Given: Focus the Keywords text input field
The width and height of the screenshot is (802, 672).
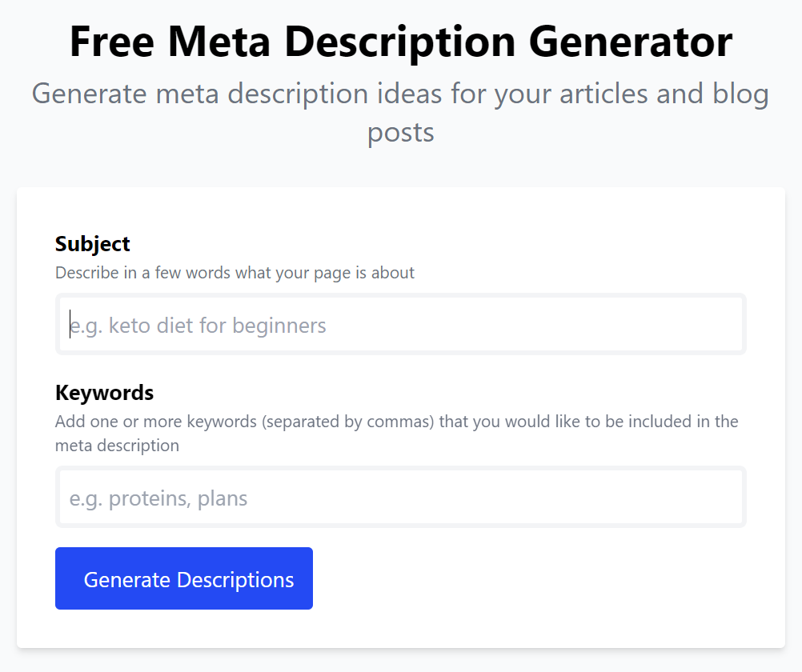Looking at the screenshot, I should (400, 498).
